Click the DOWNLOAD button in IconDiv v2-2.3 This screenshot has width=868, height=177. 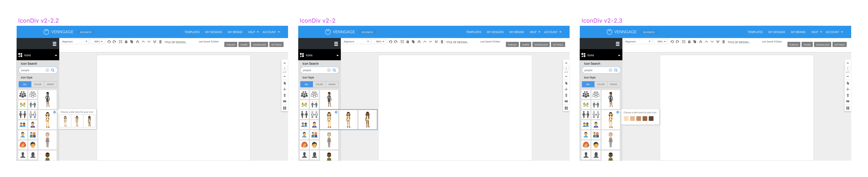822,45
